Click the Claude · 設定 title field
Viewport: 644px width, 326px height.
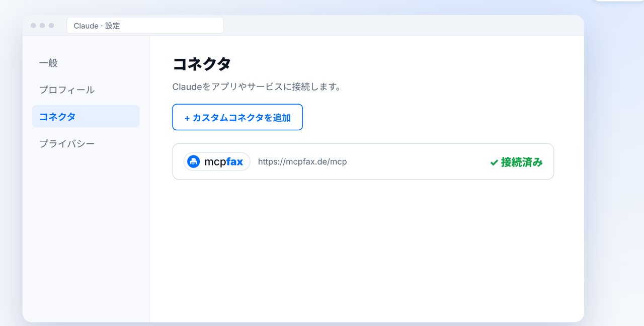[145, 25]
